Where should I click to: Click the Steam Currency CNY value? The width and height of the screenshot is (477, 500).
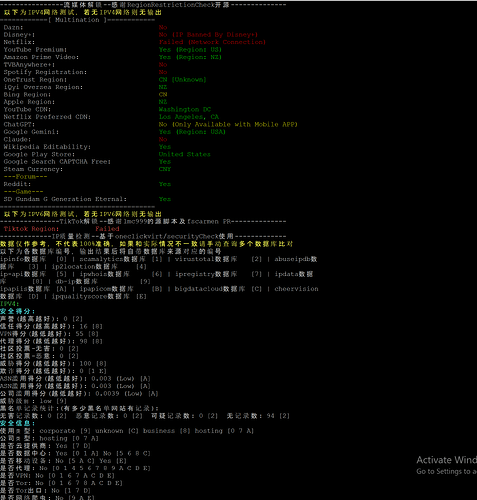[x=165, y=169]
